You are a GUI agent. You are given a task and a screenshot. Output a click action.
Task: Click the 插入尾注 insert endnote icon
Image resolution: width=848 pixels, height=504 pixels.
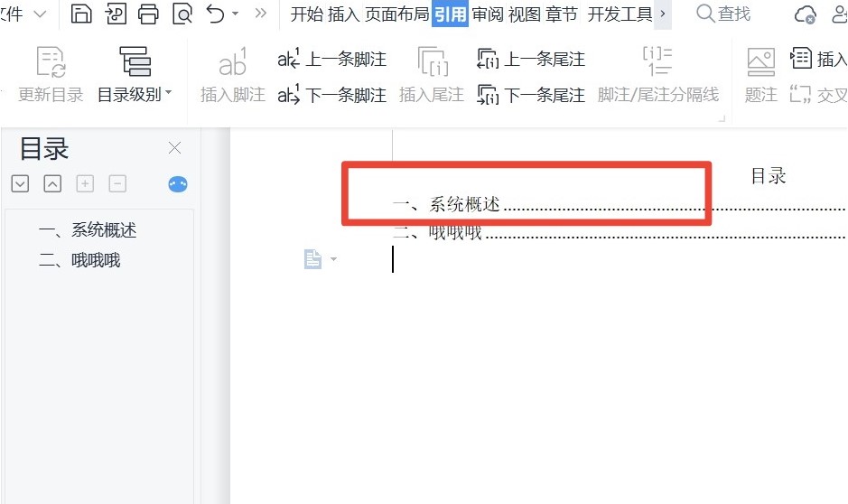click(x=433, y=61)
